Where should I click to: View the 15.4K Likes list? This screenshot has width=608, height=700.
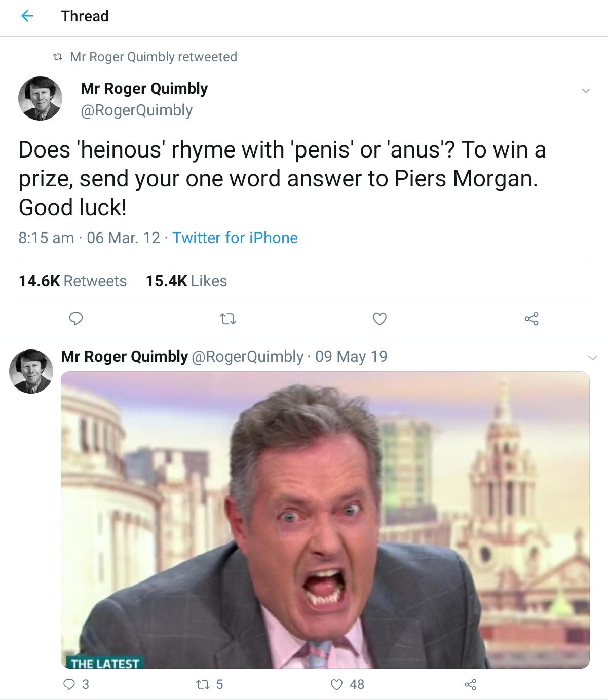pos(186,281)
